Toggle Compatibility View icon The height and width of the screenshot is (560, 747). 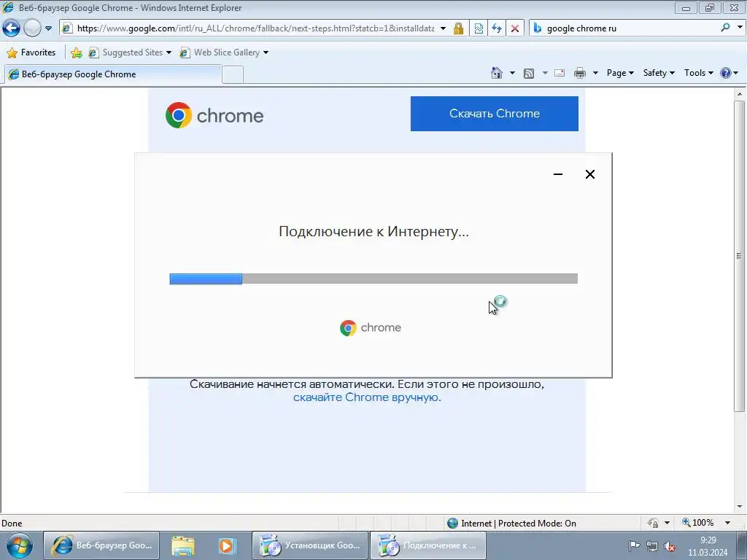coord(479,28)
